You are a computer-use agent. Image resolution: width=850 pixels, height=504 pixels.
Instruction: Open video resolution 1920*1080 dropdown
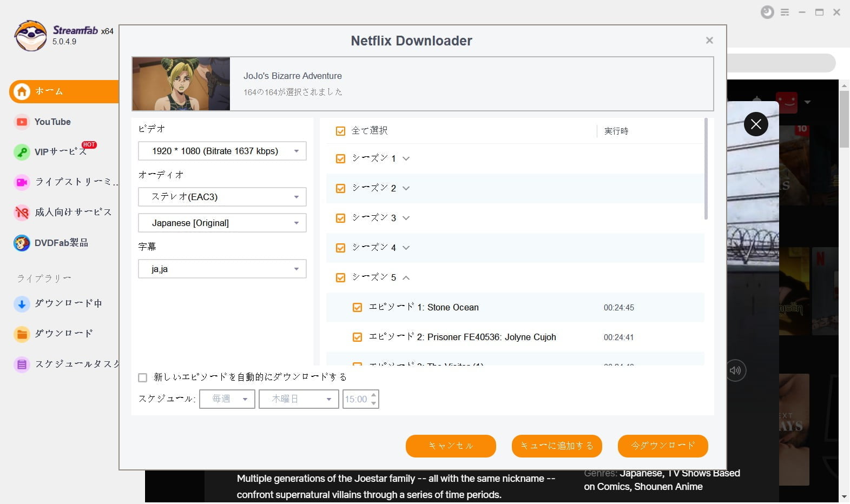222,151
